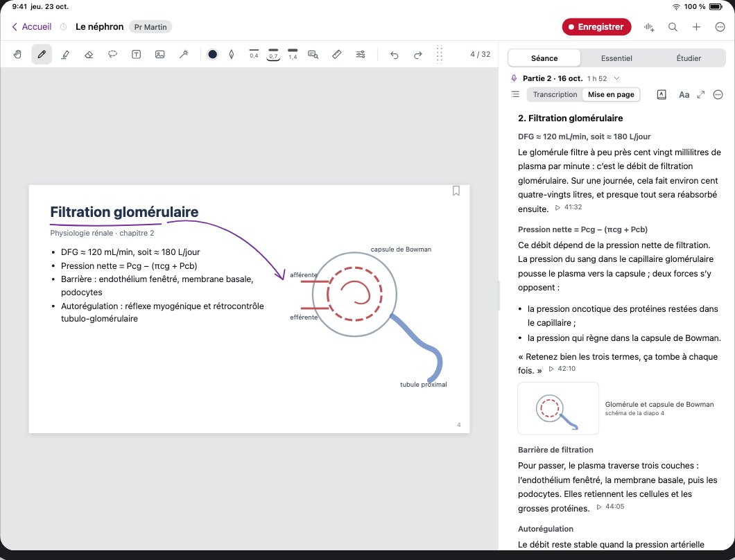Click the tubule proximal diagram label

click(x=423, y=384)
